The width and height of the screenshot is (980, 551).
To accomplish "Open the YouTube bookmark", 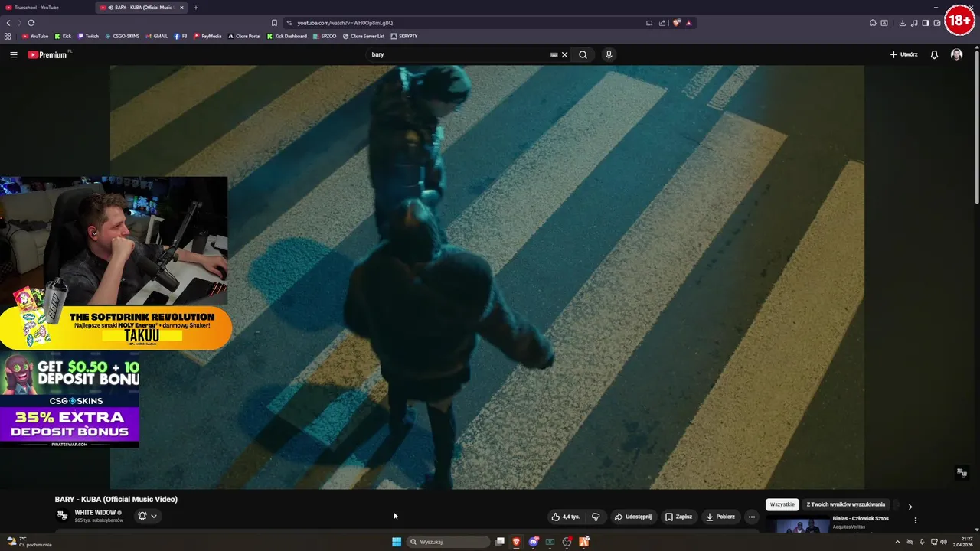I will coord(35,36).
